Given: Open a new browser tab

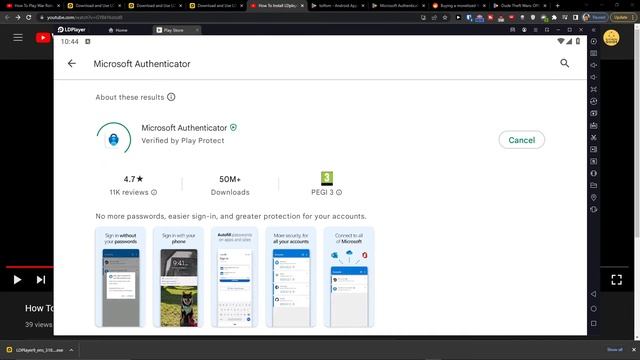Looking at the screenshot, I should (558, 6).
